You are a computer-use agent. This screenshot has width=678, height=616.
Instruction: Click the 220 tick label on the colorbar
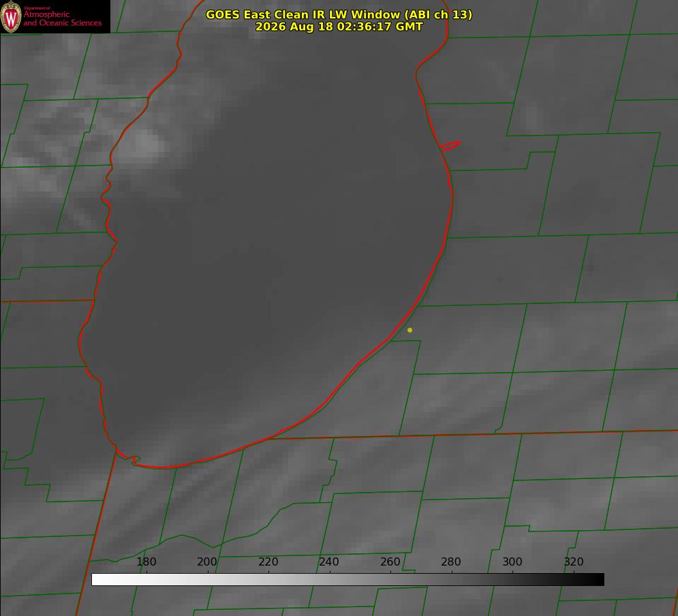268,561
